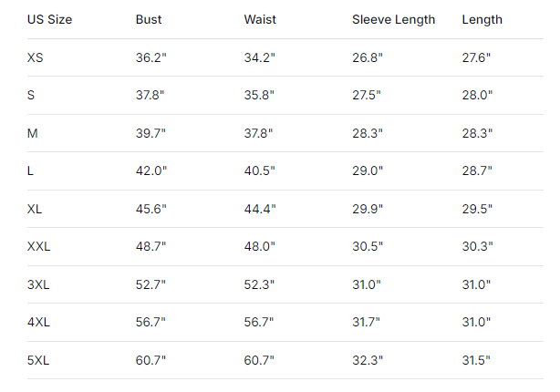This screenshot has height=392, width=560.
Task: Select the Bust column header
Action: 149,19
